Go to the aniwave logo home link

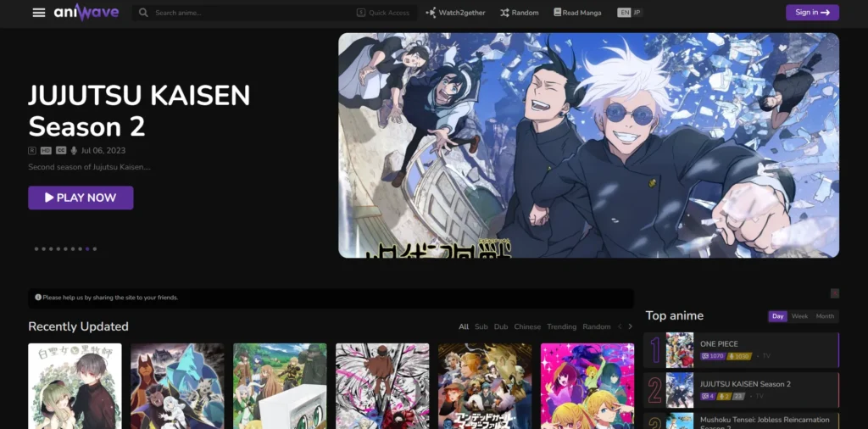tap(86, 12)
